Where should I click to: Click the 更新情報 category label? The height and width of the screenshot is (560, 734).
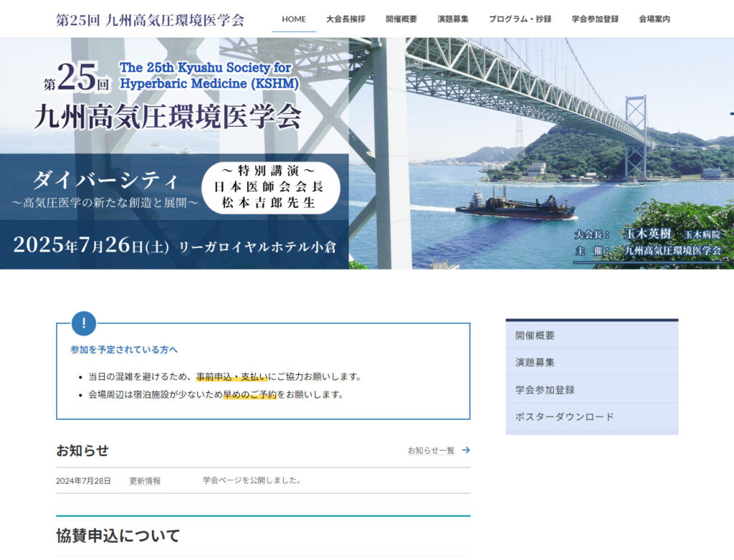click(145, 481)
